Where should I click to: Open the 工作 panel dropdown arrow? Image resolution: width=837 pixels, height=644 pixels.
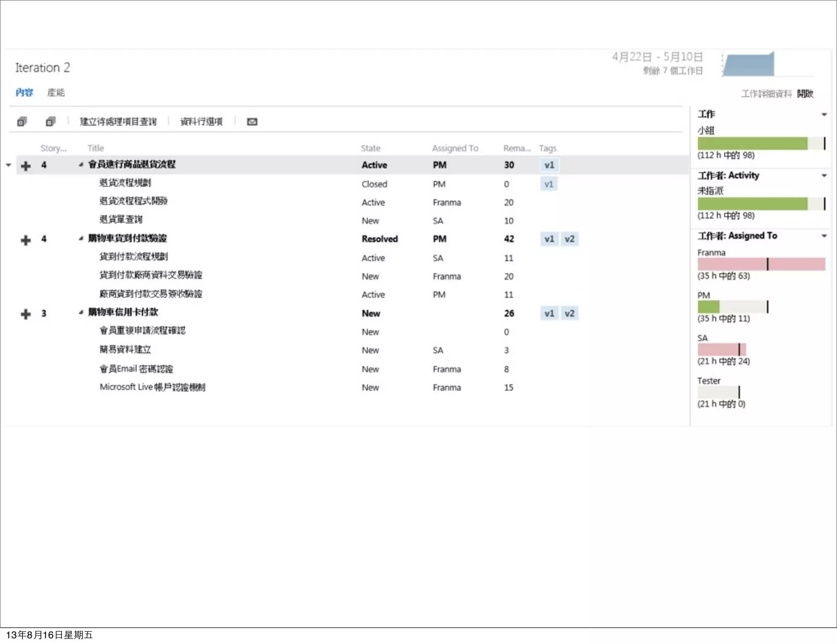(x=824, y=115)
